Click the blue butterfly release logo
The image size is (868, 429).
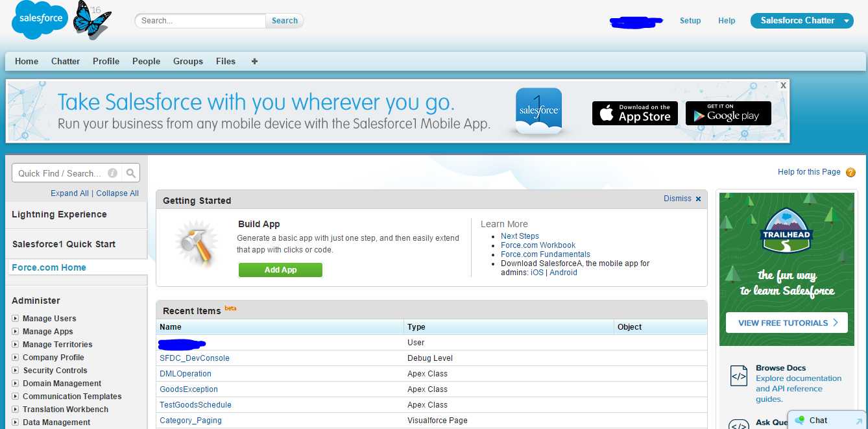click(91, 19)
